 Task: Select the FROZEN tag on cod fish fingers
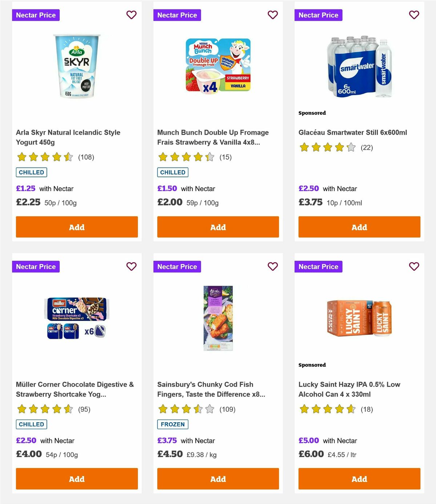[173, 424]
